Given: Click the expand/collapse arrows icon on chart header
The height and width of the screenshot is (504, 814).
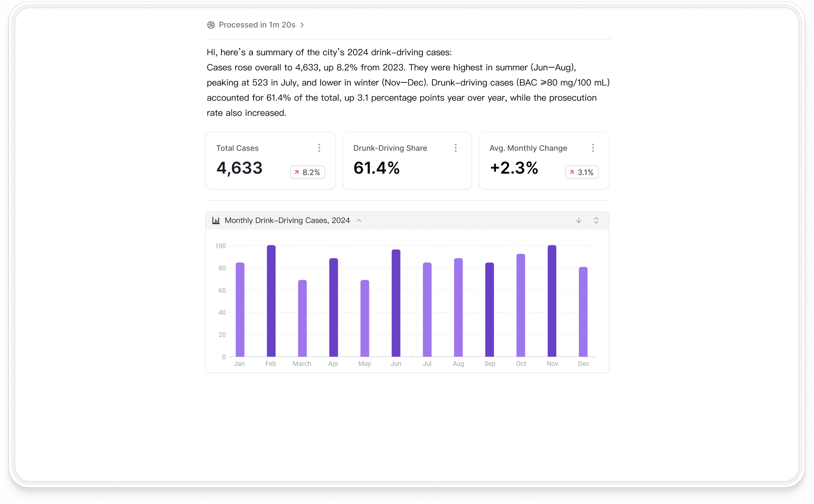Looking at the screenshot, I should click(x=596, y=220).
